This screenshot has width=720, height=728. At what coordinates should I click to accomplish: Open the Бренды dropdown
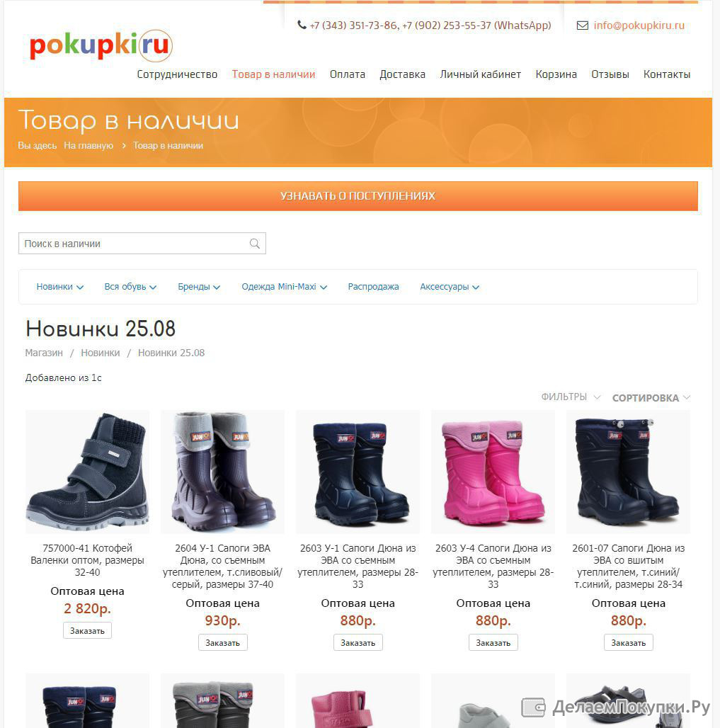[199, 287]
